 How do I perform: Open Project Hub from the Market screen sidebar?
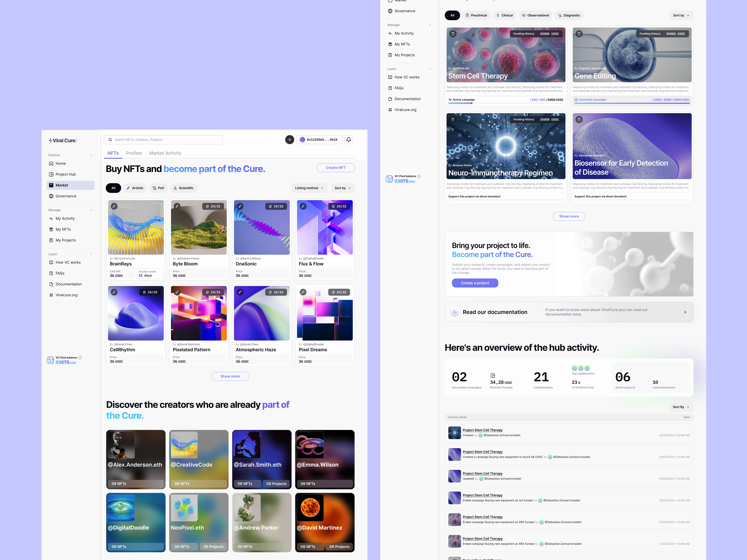pos(71,175)
